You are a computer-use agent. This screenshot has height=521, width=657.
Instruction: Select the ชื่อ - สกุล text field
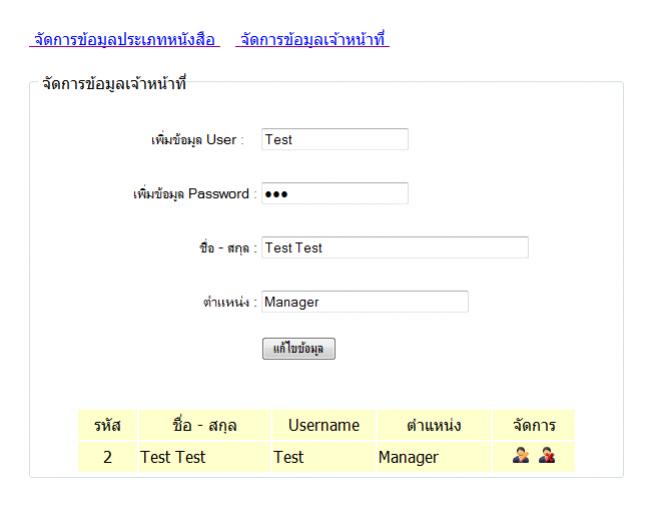(x=394, y=248)
